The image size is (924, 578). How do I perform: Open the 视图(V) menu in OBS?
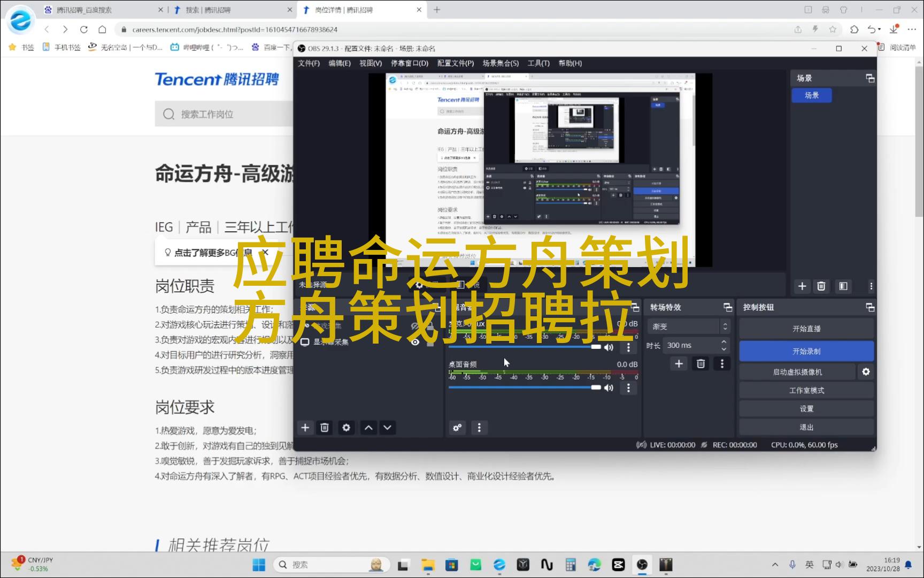(x=371, y=63)
